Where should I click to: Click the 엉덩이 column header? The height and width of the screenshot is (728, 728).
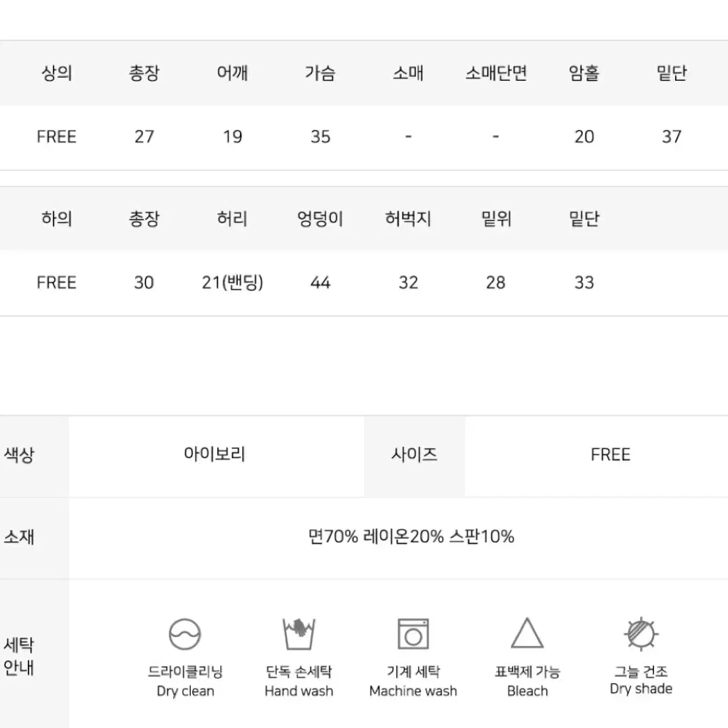click(320, 218)
